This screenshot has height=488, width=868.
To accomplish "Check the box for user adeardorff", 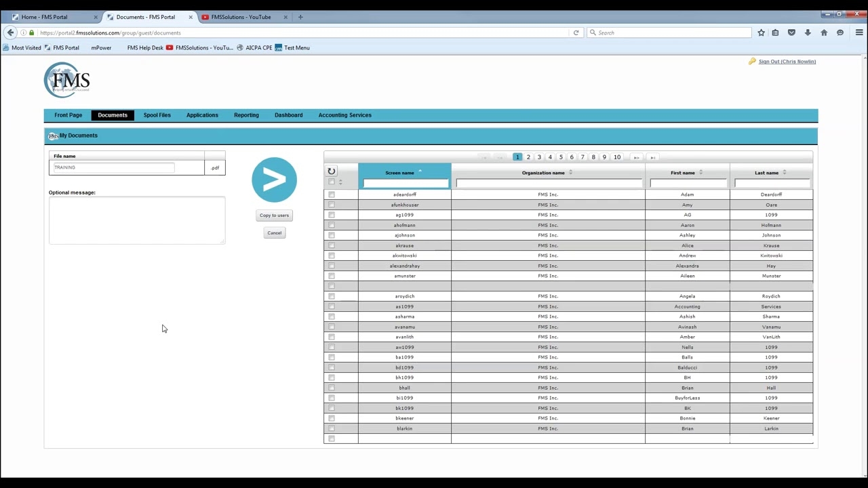I will point(332,195).
